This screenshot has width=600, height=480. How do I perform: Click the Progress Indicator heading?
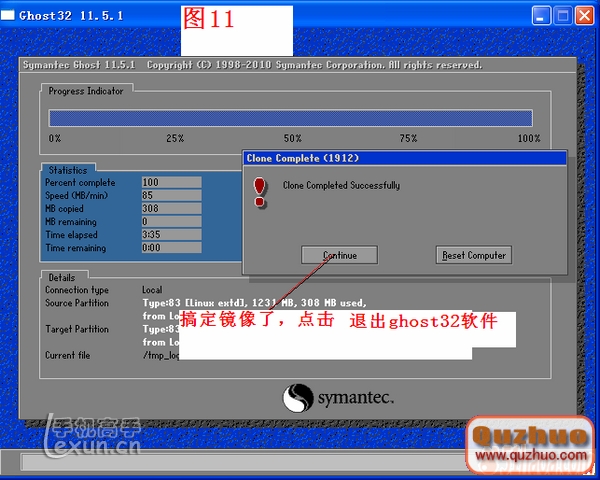coord(86,91)
